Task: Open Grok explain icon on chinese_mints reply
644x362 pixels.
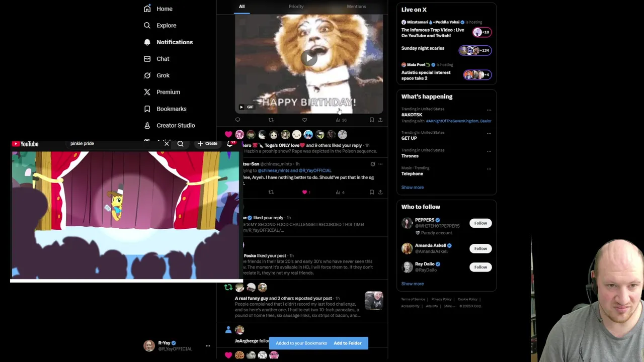Action: coord(372,164)
